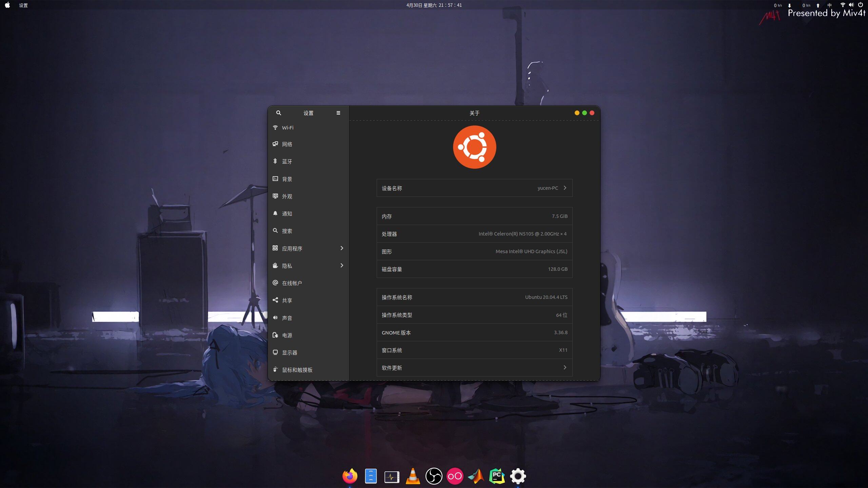868x488 pixels.
Task: Click the mouse icon beside 鼠标和触摸板
Action: pyautogui.click(x=275, y=369)
